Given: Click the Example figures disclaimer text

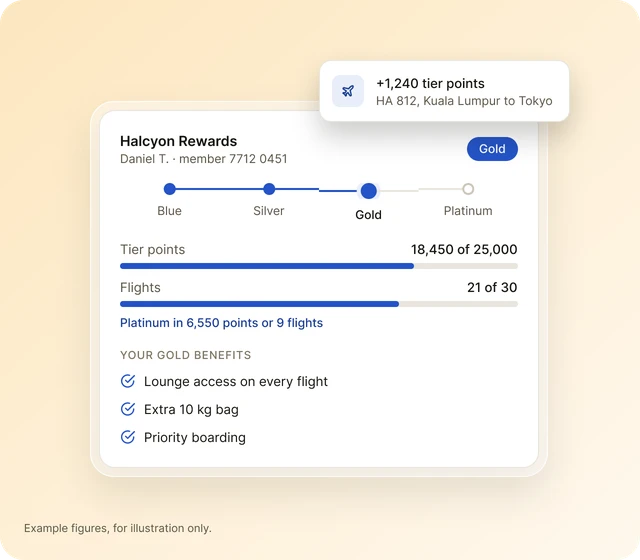Looking at the screenshot, I should point(118,528).
